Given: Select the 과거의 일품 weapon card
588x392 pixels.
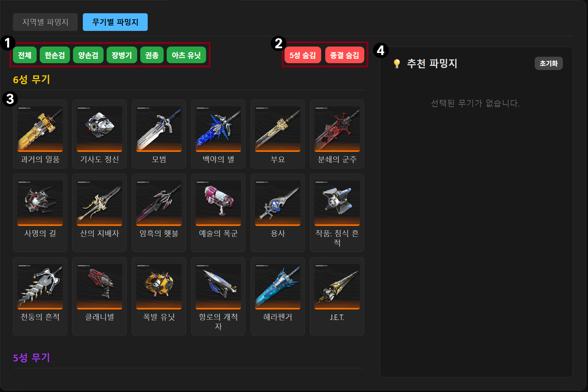Looking at the screenshot, I should click(40, 134).
